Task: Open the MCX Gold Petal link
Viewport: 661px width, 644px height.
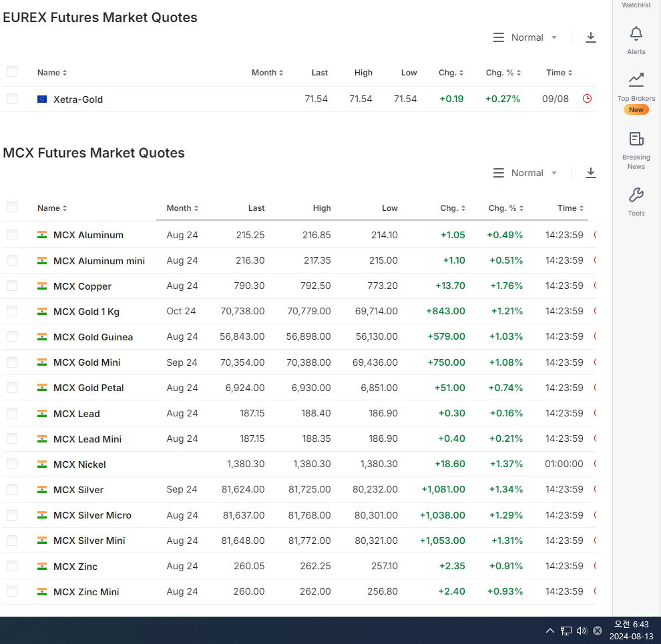Action: (89, 388)
